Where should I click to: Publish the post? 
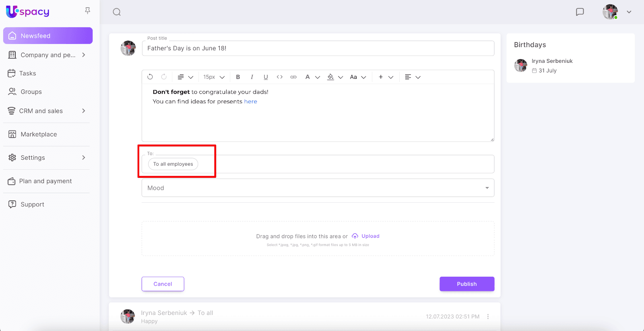(466, 284)
